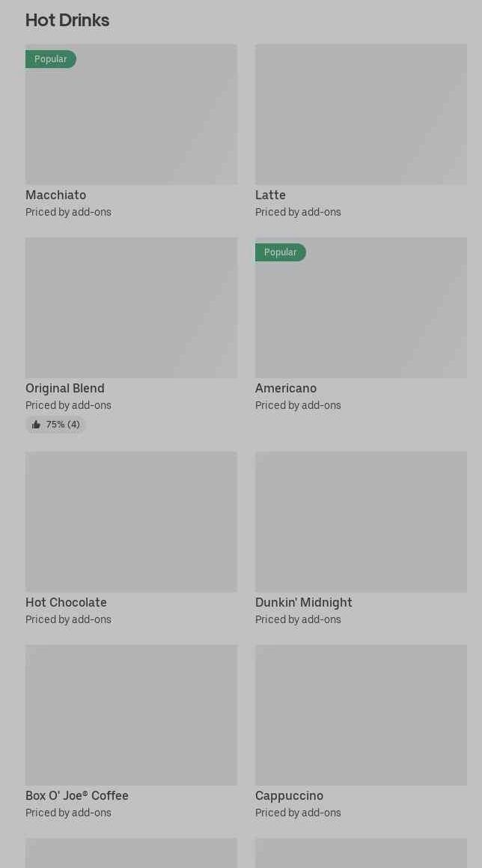Open the Hot Chocolate image
Image resolution: width=482 pixels, height=868 pixels.
(x=131, y=521)
